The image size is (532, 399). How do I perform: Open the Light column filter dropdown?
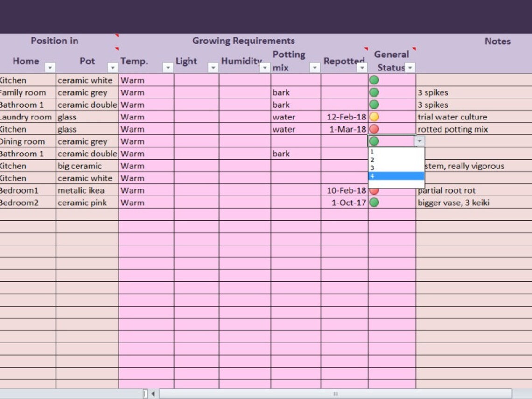coord(213,68)
